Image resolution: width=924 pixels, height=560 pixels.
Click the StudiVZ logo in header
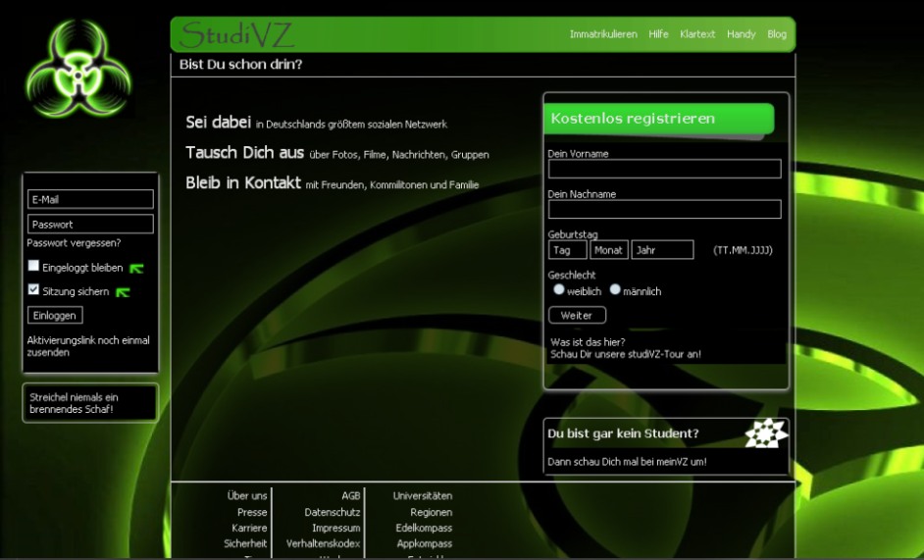tap(237, 34)
